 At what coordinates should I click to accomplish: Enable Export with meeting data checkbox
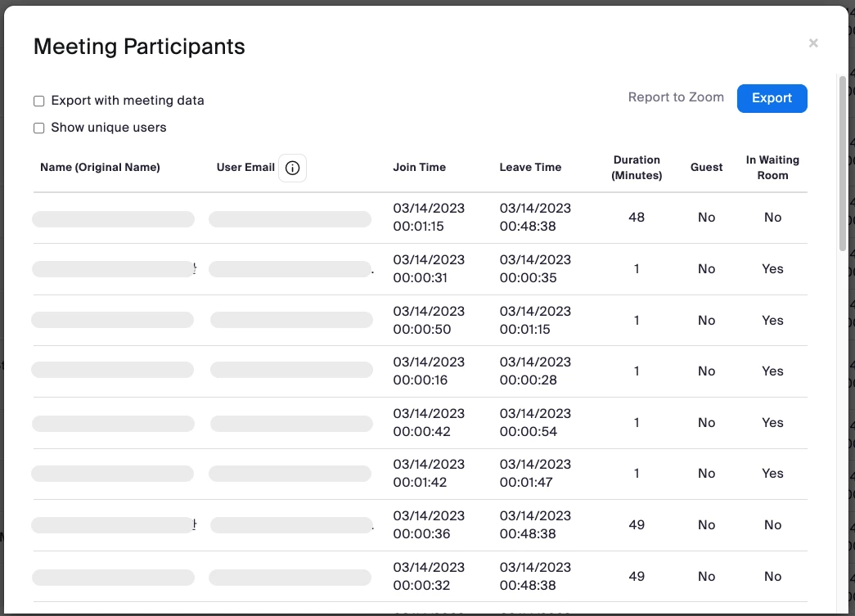coord(38,101)
